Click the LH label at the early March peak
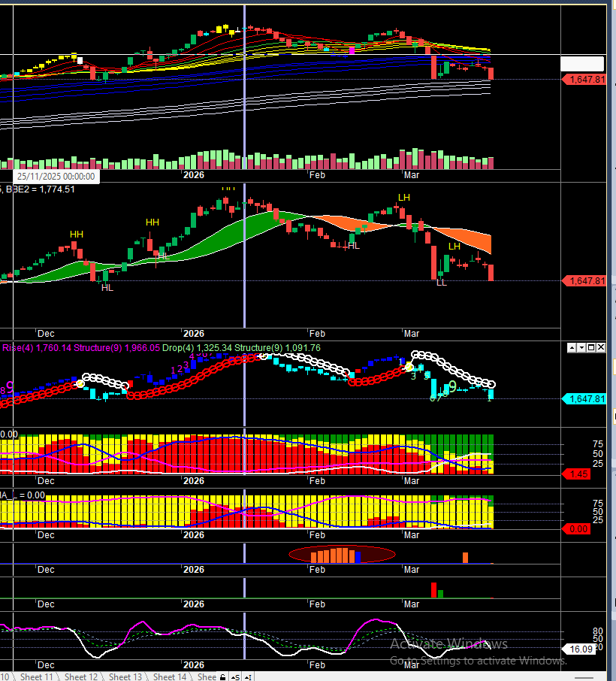Viewport: 616px width, 681px height. [403, 198]
